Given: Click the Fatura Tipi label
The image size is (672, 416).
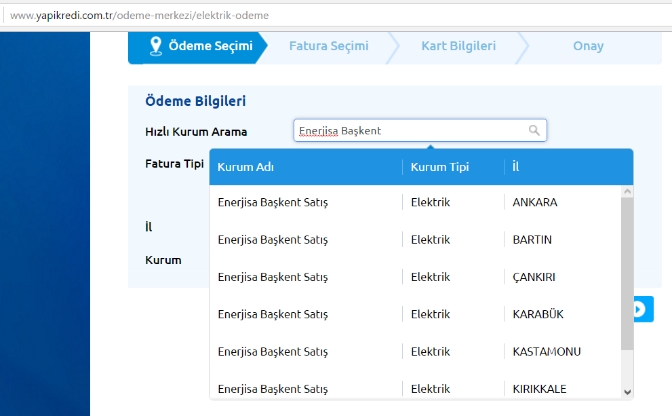Looking at the screenshot, I should [x=174, y=164].
